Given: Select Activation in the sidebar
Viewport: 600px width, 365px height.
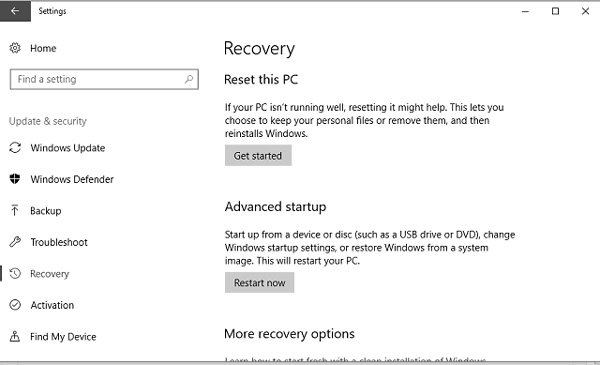Looking at the screenshot, I should 52,305.
